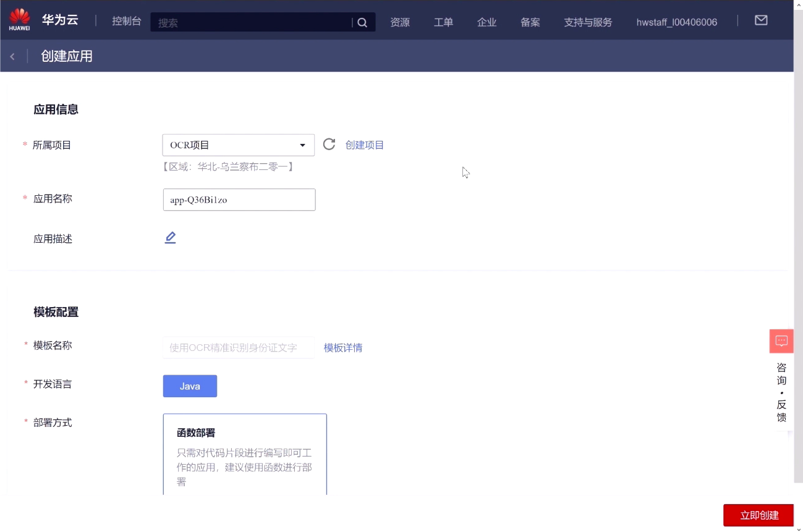The width and height of the screenshot is (803, 532).
Task: Click the 部署方式 field label
Action: tap(53, 423)
